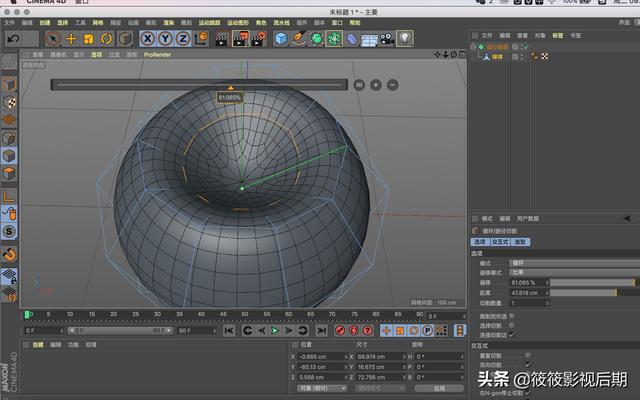Toggle the 限制到所选 checkbox
Screen dimensions: 640x400
point(514,315)
